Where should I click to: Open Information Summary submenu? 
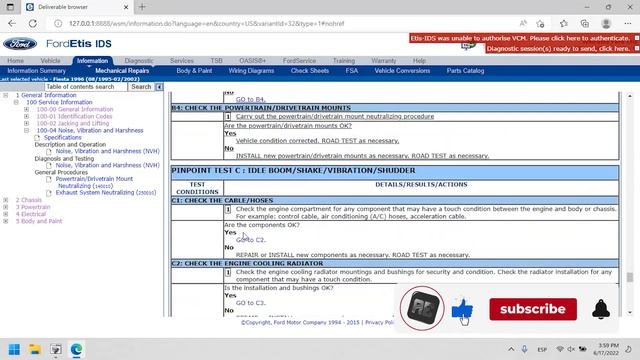[x=36, y=71]
